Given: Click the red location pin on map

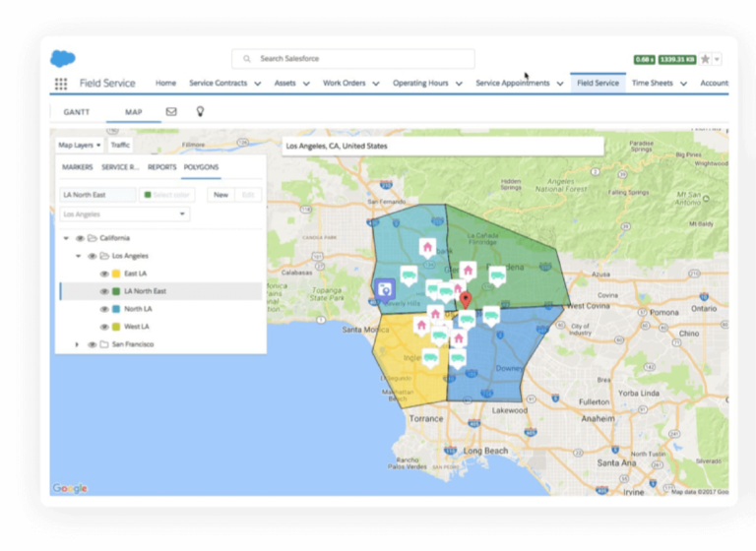Looking at the screenshot, I should click(466, 299).
